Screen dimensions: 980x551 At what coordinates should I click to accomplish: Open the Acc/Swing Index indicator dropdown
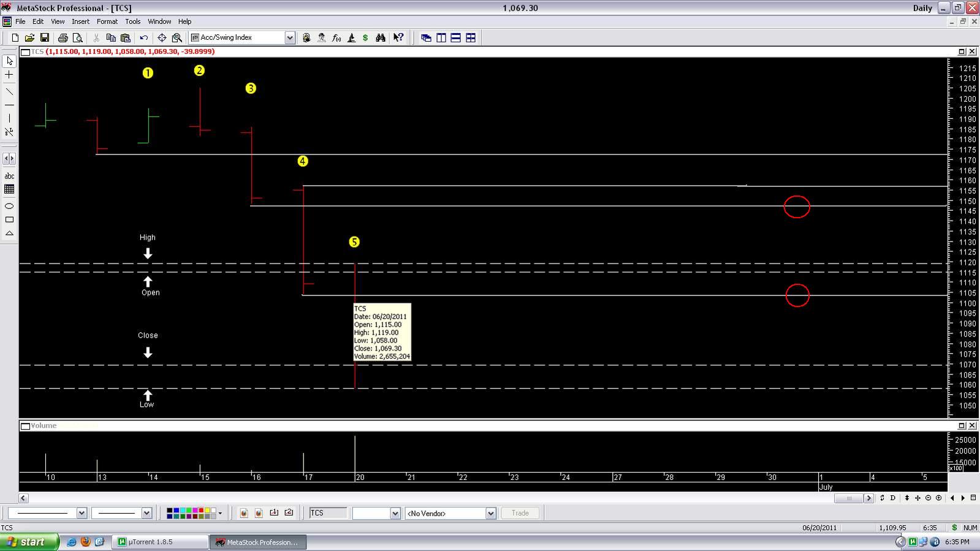[290, 38]
